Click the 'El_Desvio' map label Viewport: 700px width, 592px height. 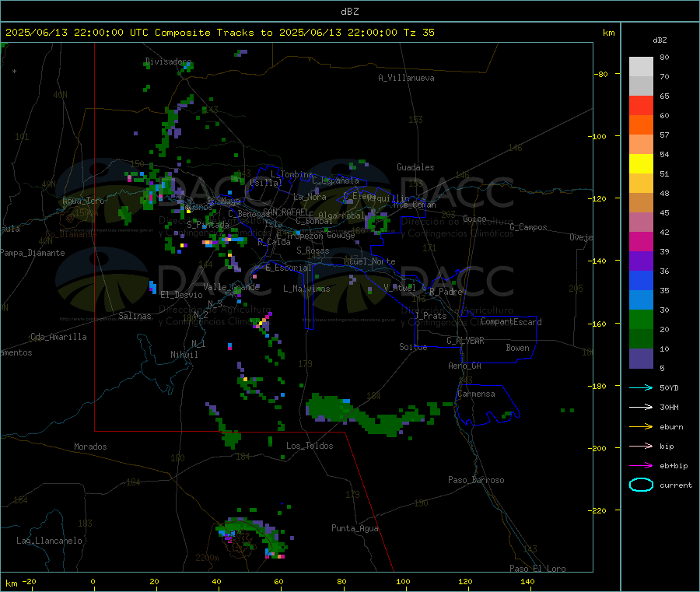tap(181, 295)
